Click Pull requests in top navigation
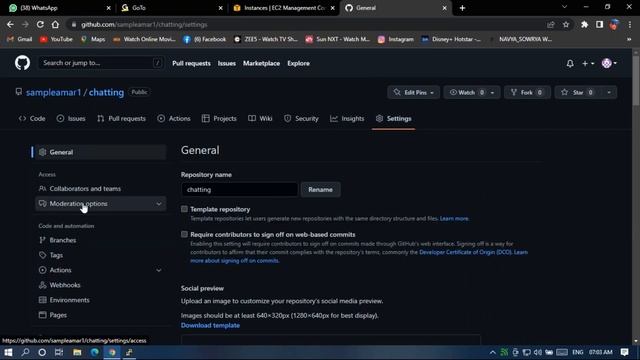Image resolution: width=640 pixels, height=360 pixels. coord(191,63)
